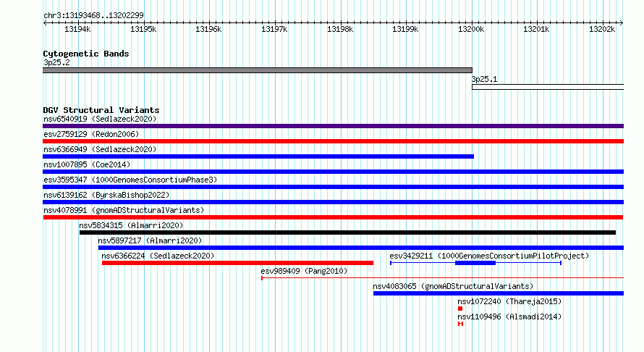Click the 13201k ruler tick label

pyautogui.click(x=536, y=29)
